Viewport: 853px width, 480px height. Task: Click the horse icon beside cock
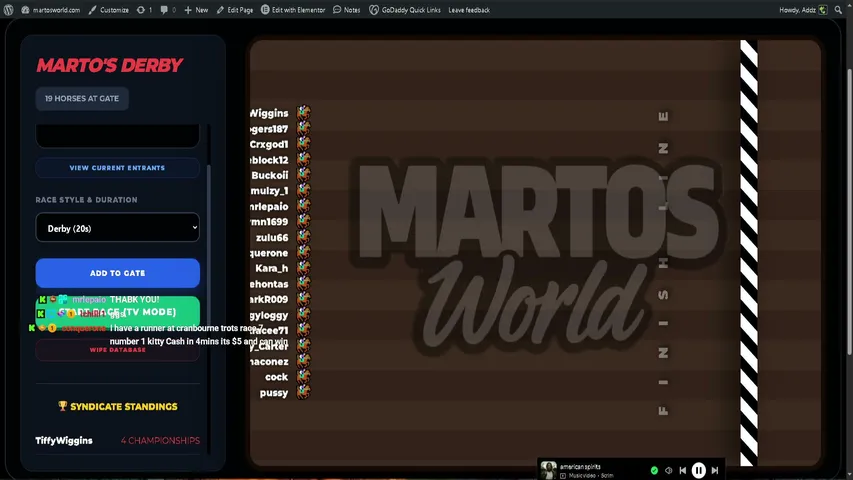(x=303, y=376)
